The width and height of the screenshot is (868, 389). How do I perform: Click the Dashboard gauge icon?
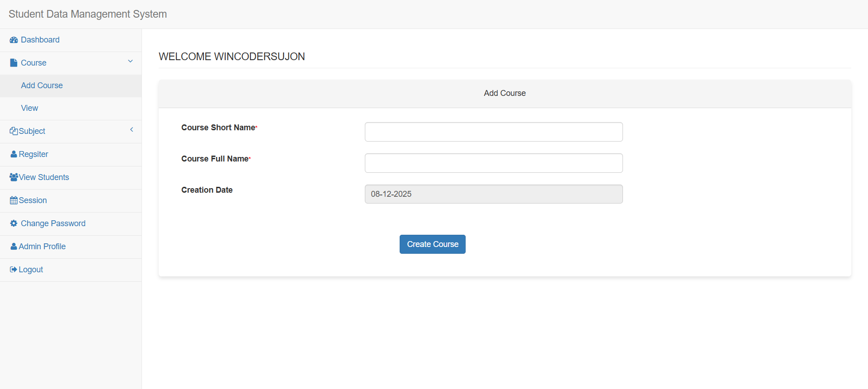tap(14, 40)
